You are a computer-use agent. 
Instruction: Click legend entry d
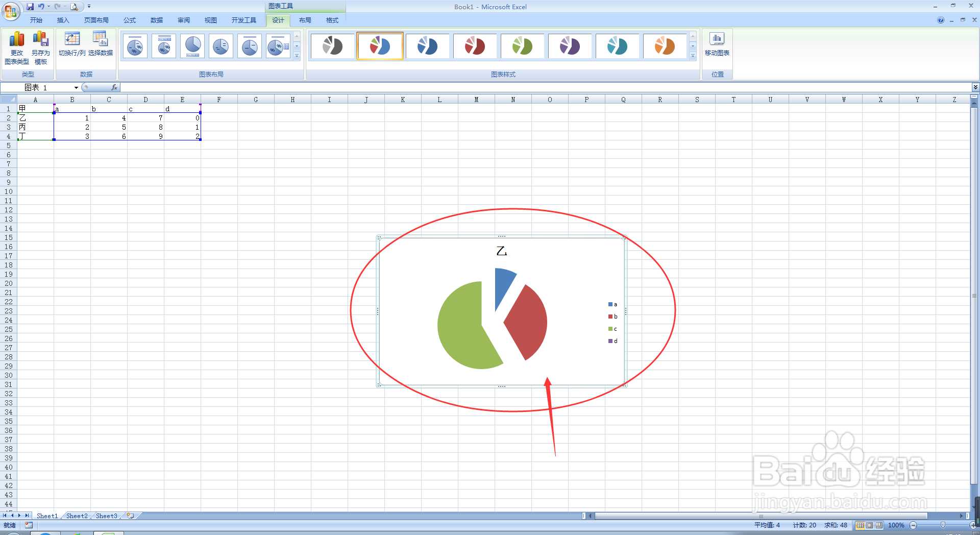612,341
